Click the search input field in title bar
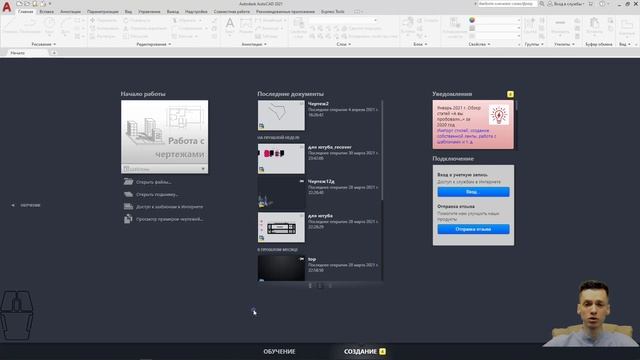This screenshot has width=640, height=360. click(506, 4)
